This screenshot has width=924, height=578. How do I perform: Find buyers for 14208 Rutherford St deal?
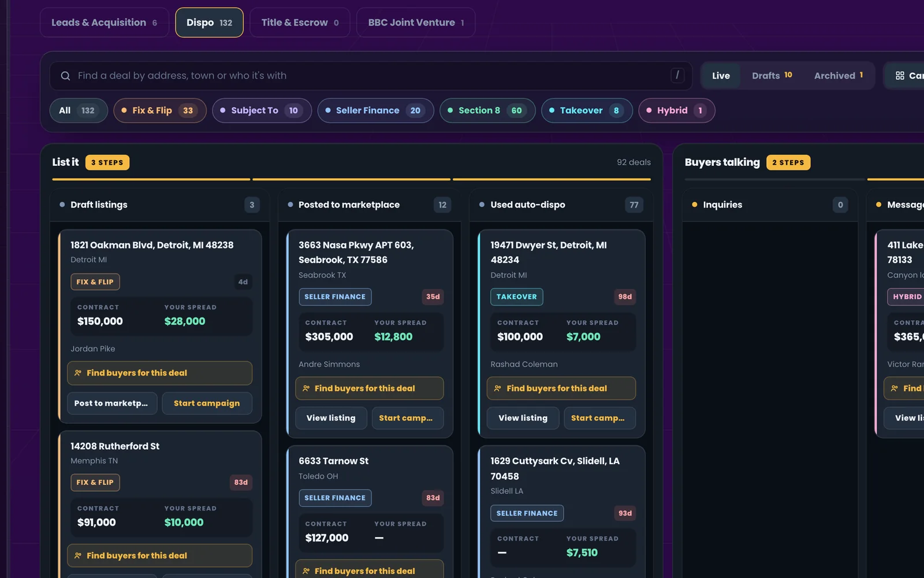pyautogui.click(x=159, y=556)
